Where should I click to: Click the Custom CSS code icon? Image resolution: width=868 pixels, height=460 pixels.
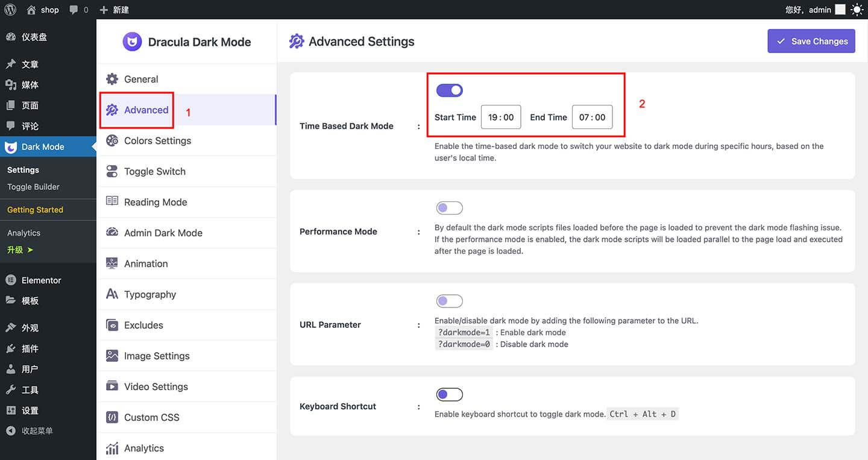pyautogui.click(x=112, y=417)
